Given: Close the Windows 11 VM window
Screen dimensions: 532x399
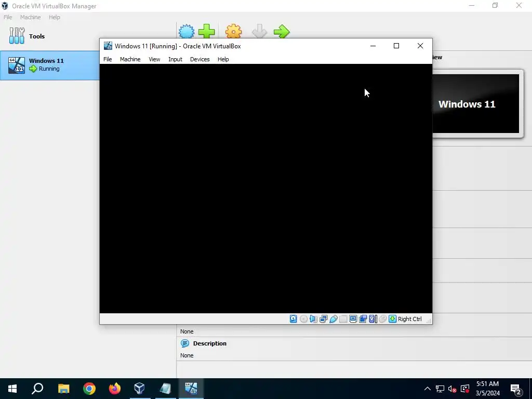Looking at the screenshot, I should pyautogui.click(x=420, y=46).
